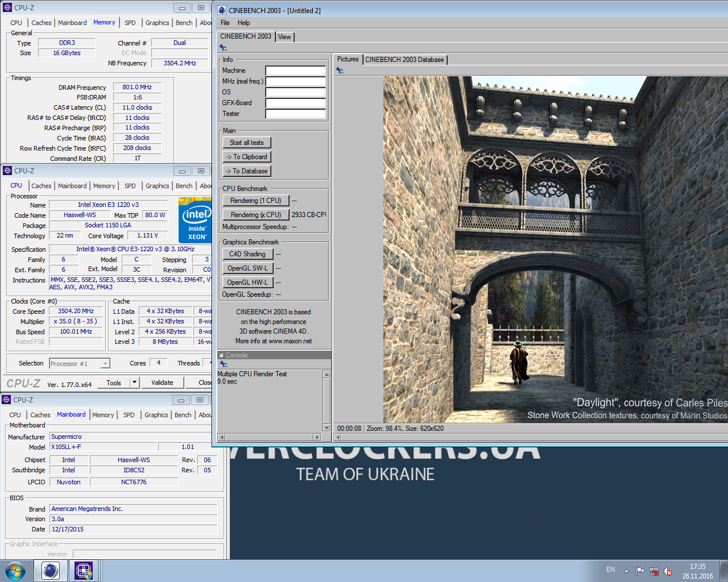Click the CPU-Z Mainboard window title icon
This screenshot has width=728, height=582.
[x=6, y=400]
